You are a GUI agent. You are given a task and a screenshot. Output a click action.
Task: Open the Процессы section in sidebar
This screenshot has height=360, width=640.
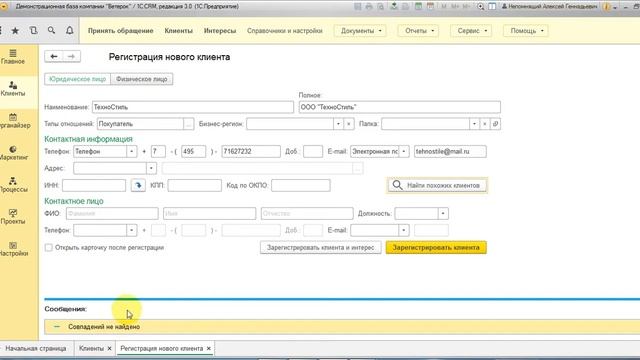click(x=13, y=185)
